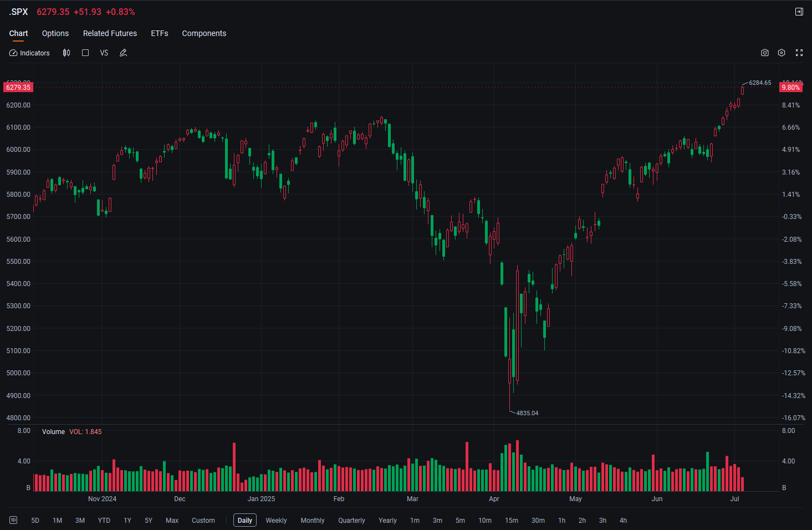Click the square layout icon in toolbar

(85, 53)
